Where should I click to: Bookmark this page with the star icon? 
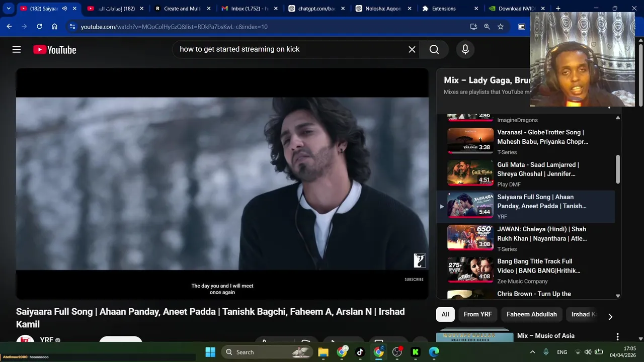tap(501, 27)
